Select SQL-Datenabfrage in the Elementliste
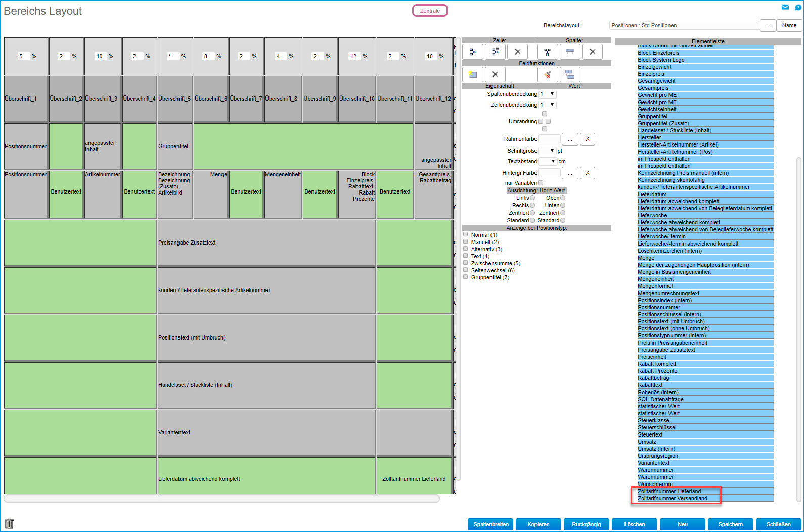 pyautogui.click(x=705, y=399)
